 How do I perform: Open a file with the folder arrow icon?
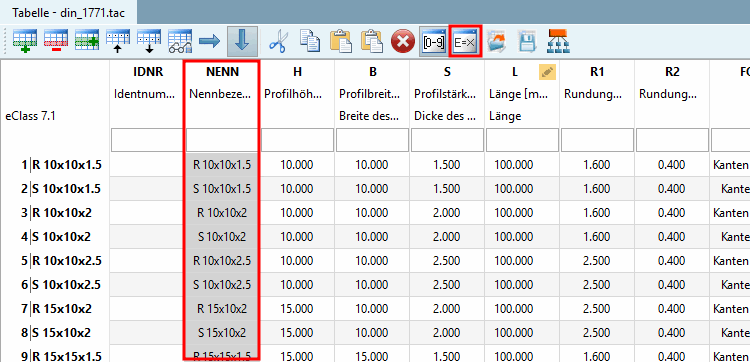click(497, 42)
